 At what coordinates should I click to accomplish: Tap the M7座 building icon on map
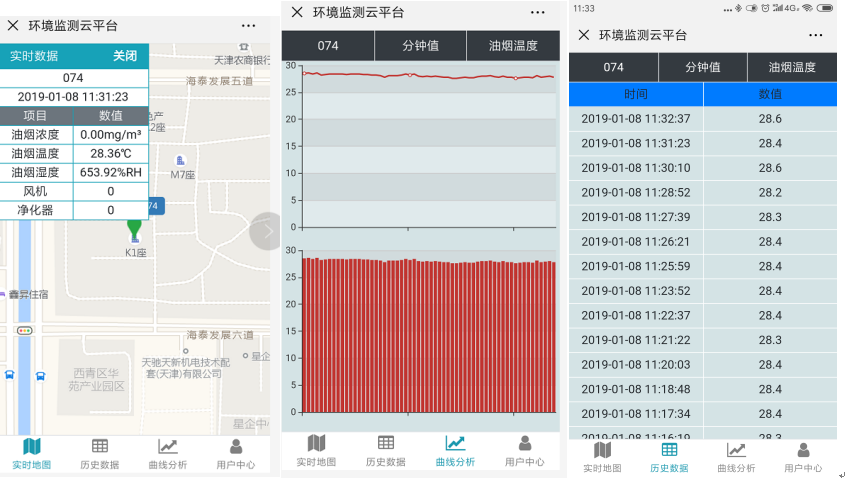click(x=180, y=161)
